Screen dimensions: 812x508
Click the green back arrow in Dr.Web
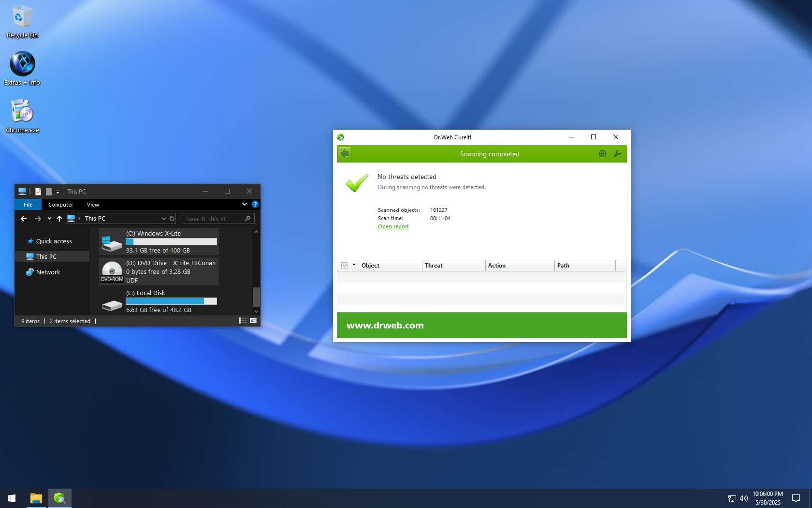click(x=345, y=154)
